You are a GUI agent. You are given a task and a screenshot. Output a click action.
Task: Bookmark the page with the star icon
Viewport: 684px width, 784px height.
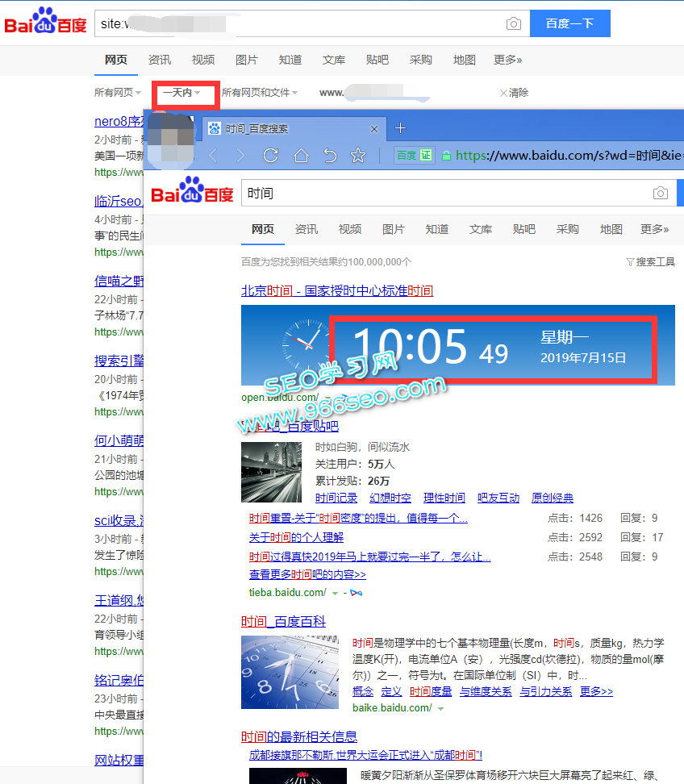(x=358, y=156)
